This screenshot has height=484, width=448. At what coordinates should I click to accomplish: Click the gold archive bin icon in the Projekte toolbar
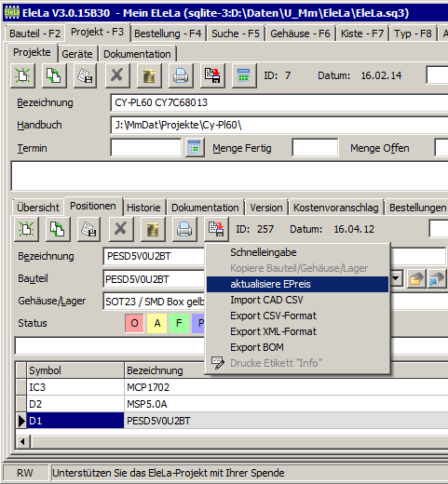[149, 75]
